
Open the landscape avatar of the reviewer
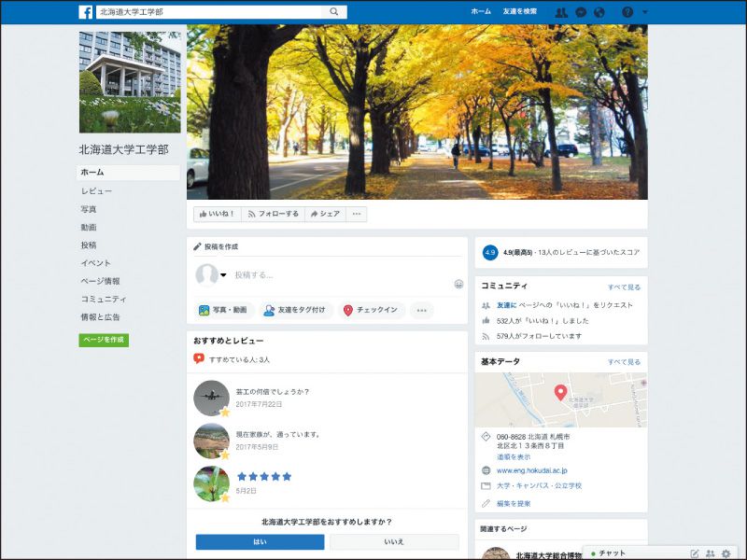point(211,441)
